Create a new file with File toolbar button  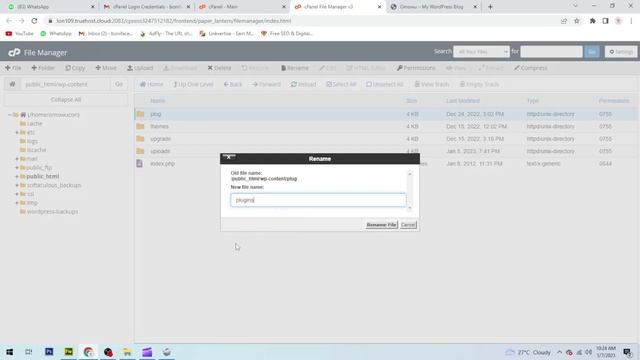(x=13, y=68)
